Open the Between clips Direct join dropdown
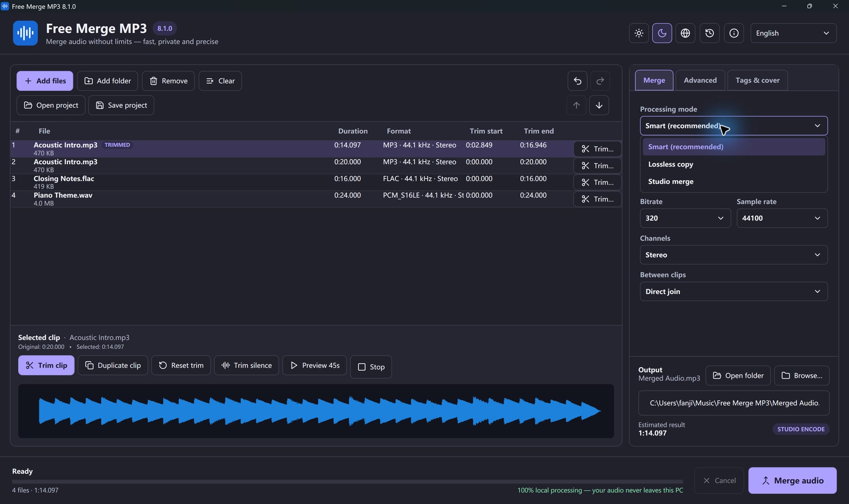The width and height of the screenshot is (849, 504). pos(734,291)
